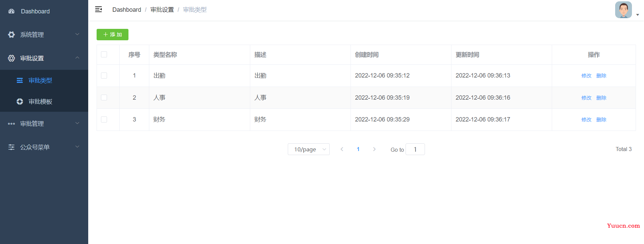
Task: Open the 10/page size dropdown
Action: [x=309, y=149]
